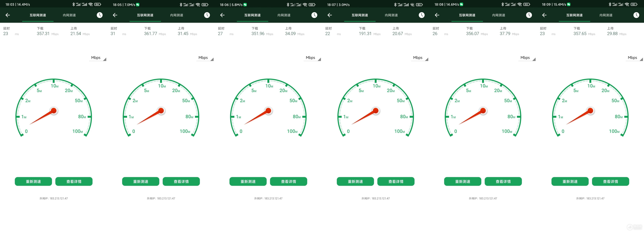Tap WeChat status icon beside 18:06 | 5.8M/s
644x232 pixels.
[x=245, y=5]
